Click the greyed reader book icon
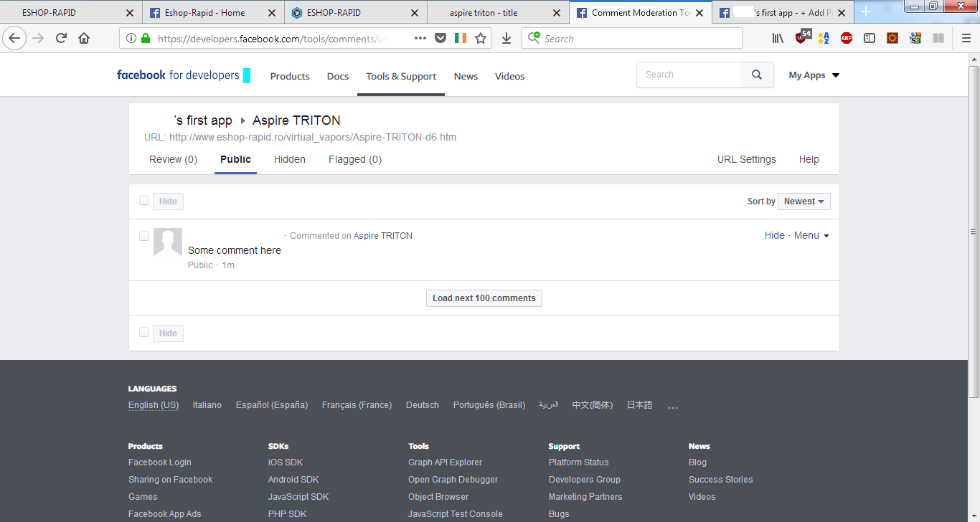Image resolution: width=980 pixels, height=522 pixels. (x=938, y=39)
